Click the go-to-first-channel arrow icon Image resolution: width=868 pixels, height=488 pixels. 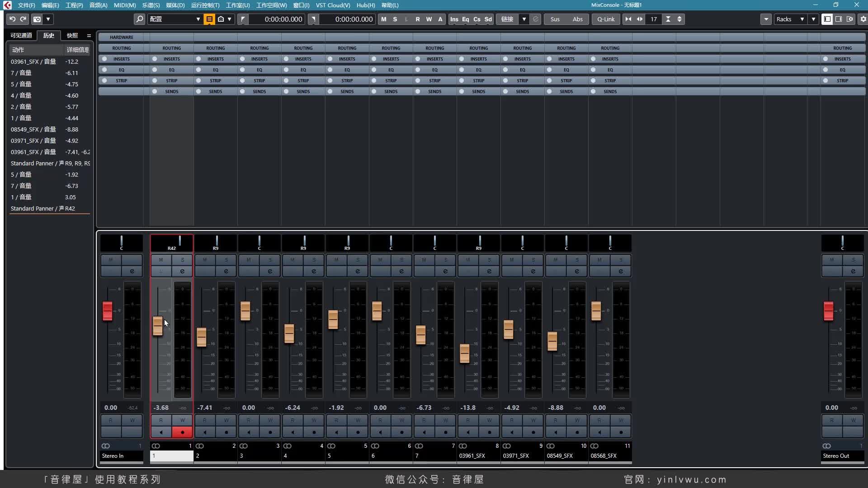click(x=628, y=19)
